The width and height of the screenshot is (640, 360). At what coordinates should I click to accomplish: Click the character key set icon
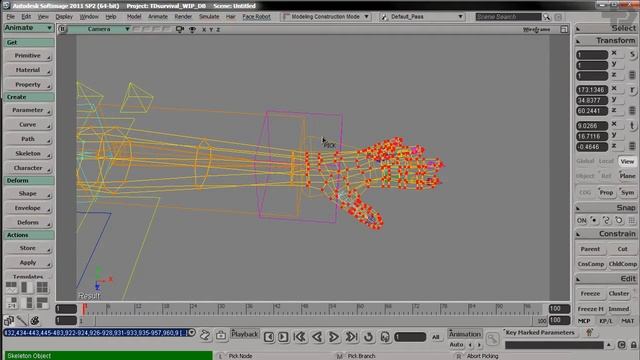coord(589,333)
